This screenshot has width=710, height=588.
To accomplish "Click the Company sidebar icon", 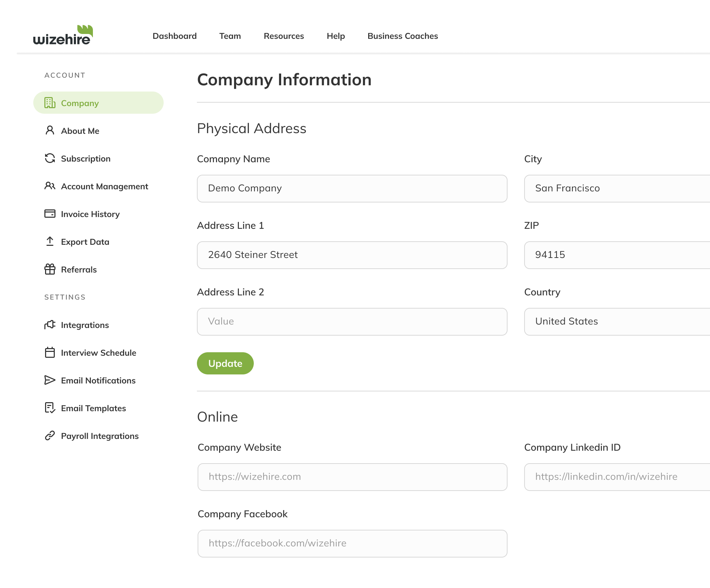I will pos(50,103).
